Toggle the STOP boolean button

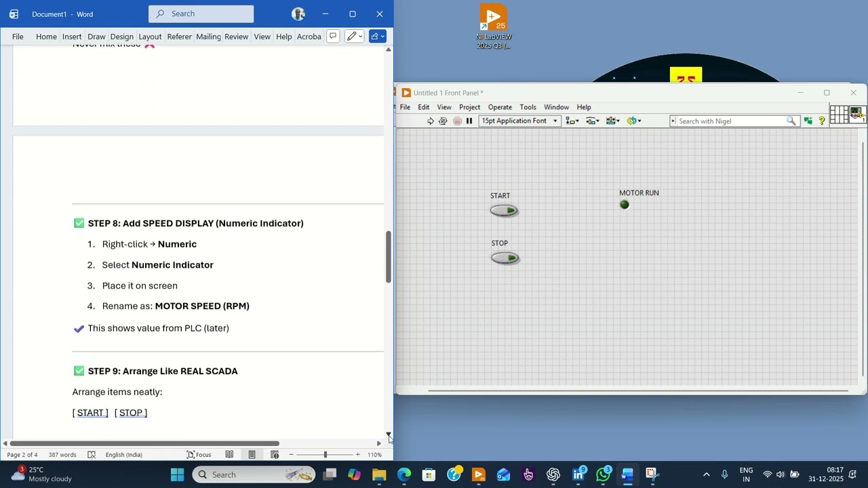coord(505,258)
